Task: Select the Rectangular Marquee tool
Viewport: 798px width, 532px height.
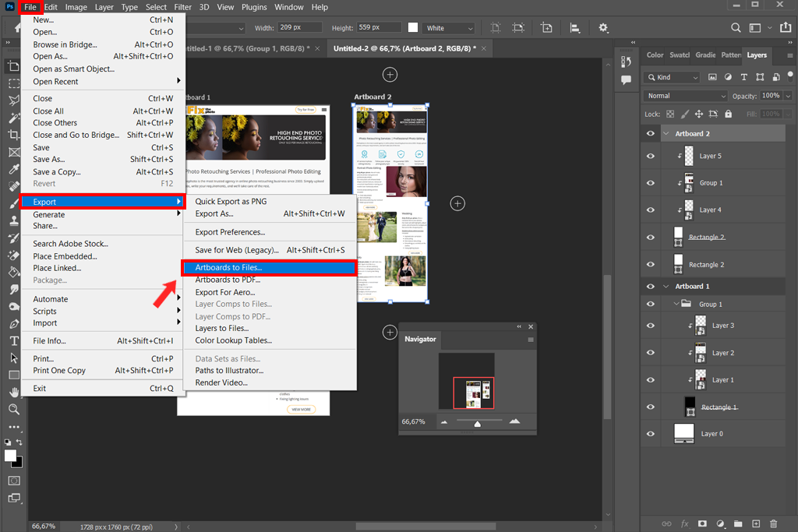Action: pyautogui.click(x=14, y=83)
